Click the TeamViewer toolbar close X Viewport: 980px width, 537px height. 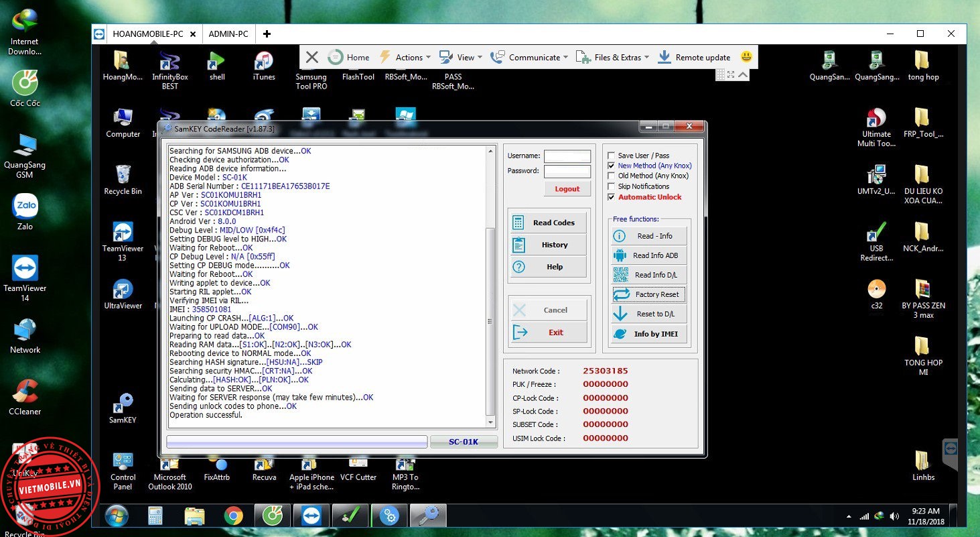311,57
